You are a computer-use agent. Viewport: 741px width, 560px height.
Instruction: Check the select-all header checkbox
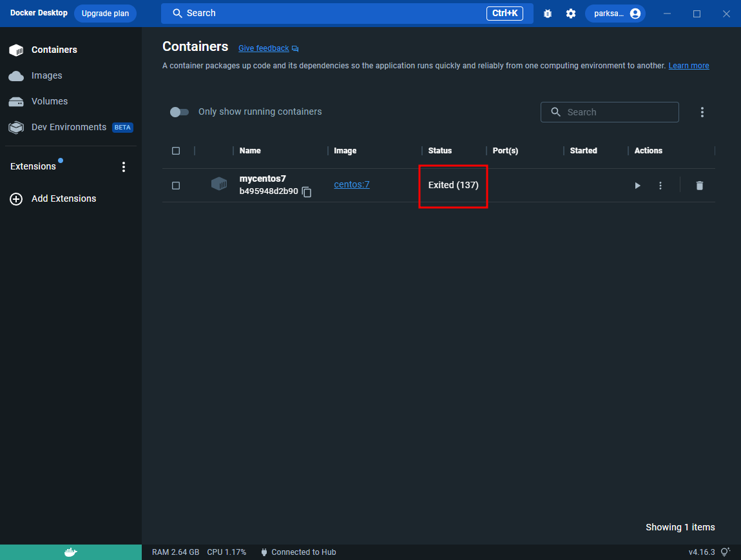click(x=176, y=151)
